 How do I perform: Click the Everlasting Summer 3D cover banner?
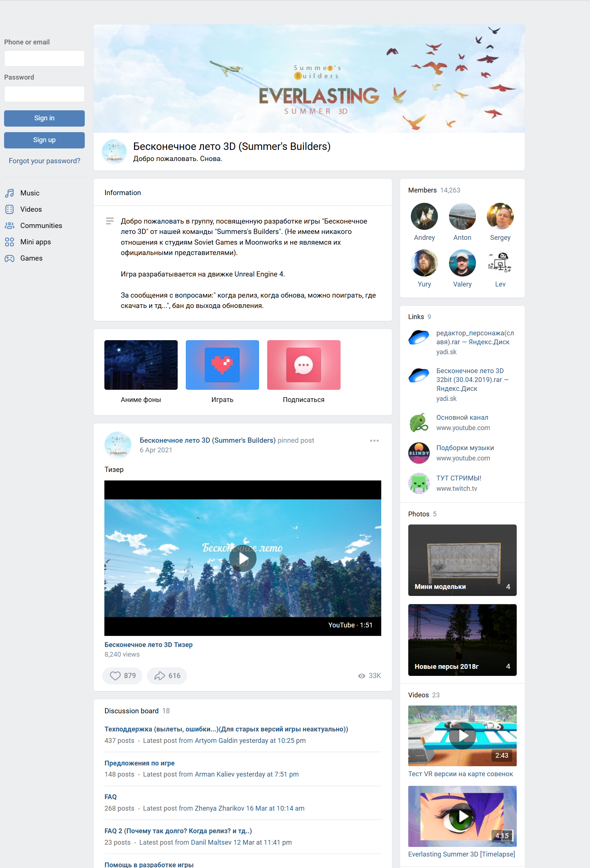tap(309, 79)
